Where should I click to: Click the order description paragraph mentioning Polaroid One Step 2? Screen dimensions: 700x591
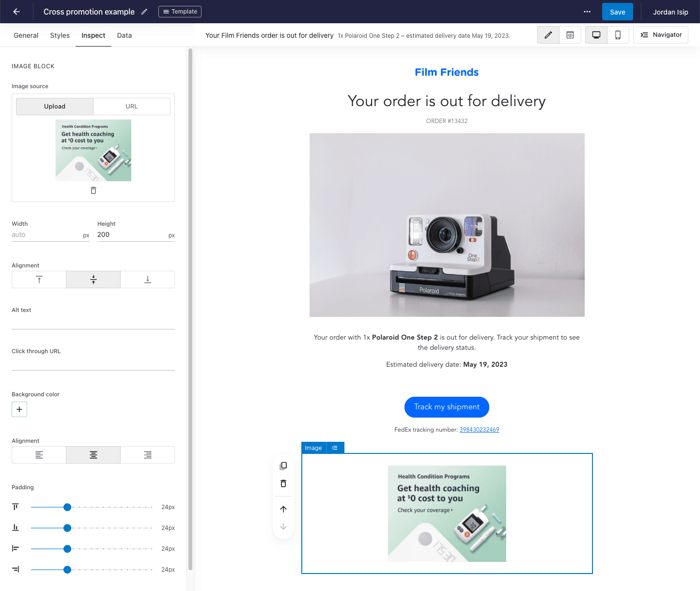pos(447,342)
